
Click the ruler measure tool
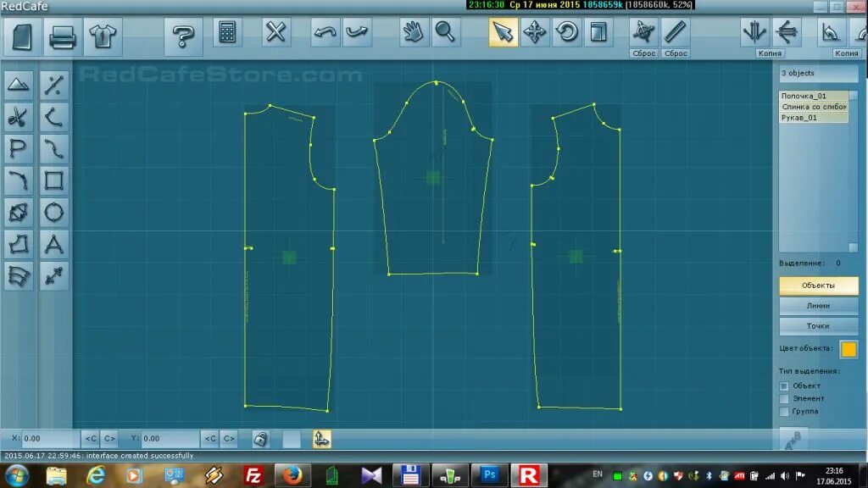[x=676, y=32]
